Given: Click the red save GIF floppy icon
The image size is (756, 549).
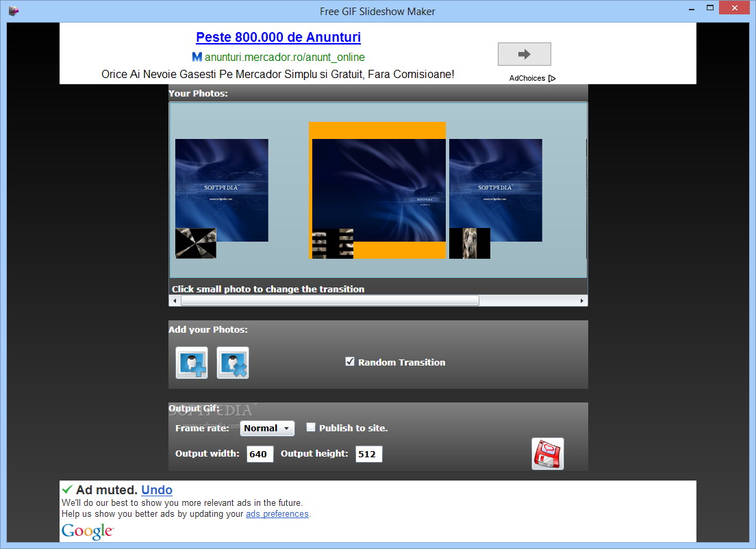Looking at the screenshot, I should point(548,454).
